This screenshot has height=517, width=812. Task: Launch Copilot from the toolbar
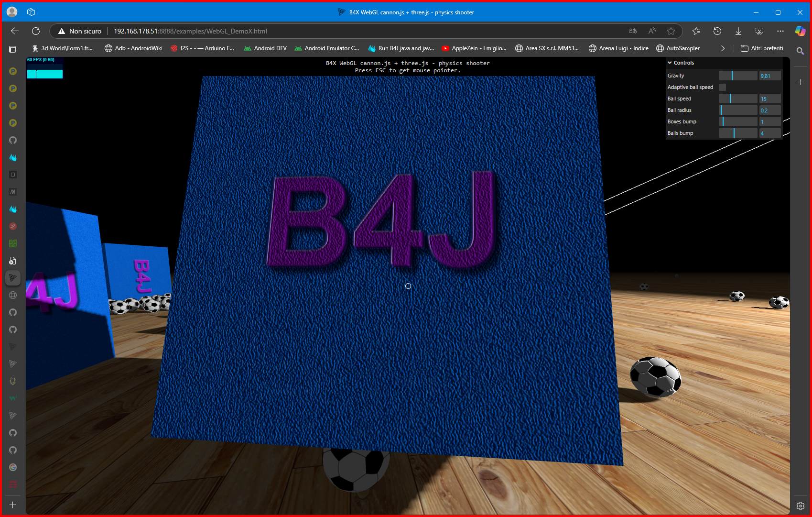pyautogui.click(x=801, y=31)
